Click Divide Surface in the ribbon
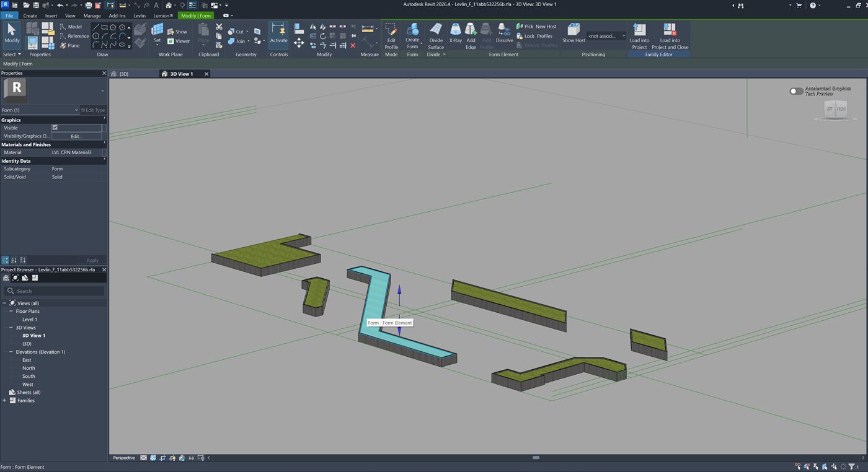Viewport: 868px width, 472px height. pyautogui.click(x=436, y=36)
